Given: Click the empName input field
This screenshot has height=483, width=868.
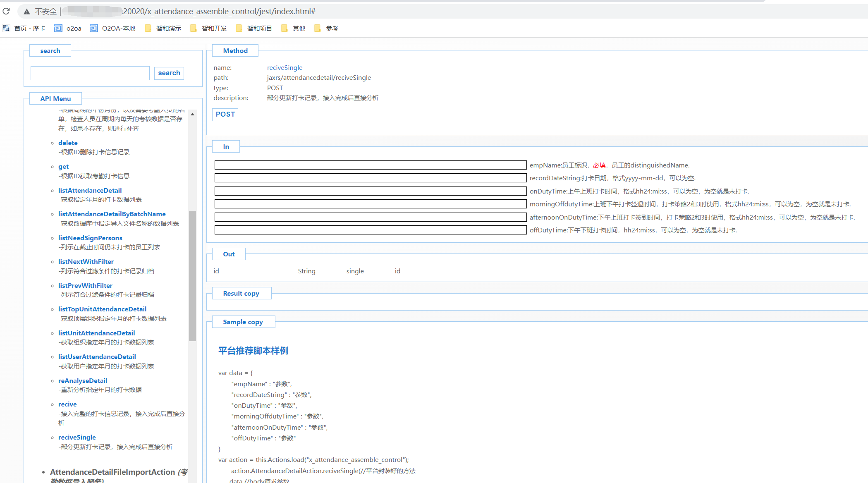Looking at the screenshot, I should coord(370,165).
